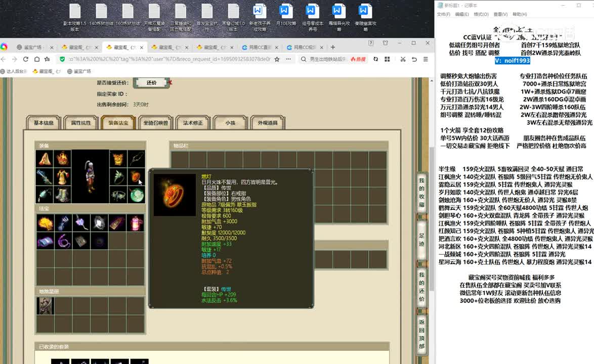The image size is (594, 364).
Task: Focus the browser search box
Action: tap(327, 59)
